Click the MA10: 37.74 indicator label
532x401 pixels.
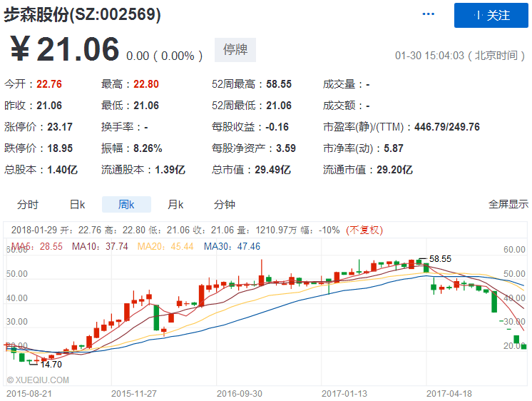(x=100, y=246)
